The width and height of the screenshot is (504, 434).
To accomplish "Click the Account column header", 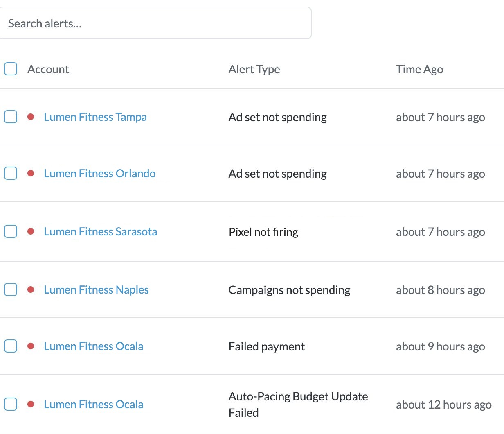I will click(48, 69).
